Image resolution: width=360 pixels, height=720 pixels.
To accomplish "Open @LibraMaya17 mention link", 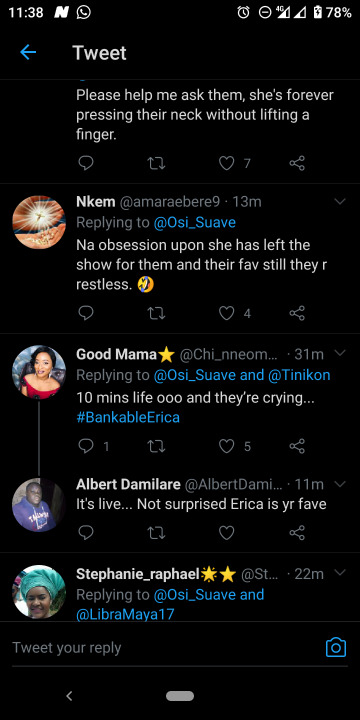I will click(125, 614).
